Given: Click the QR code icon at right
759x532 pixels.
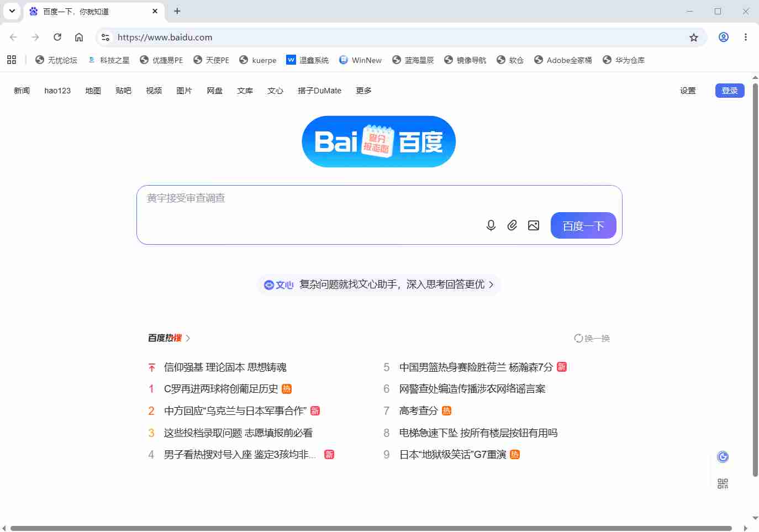Looking at the screenshot, I should click(x=723, y=484).
